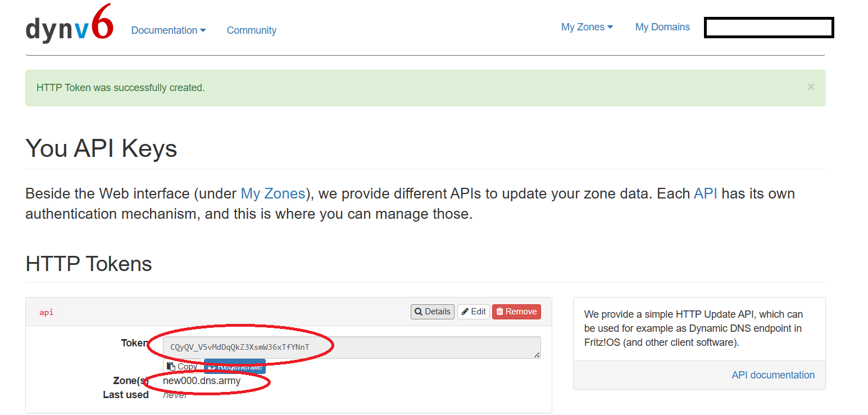Regenerate the HTTP token
Viewport: 868px width, 415px height.
click(x=235, y=367)
